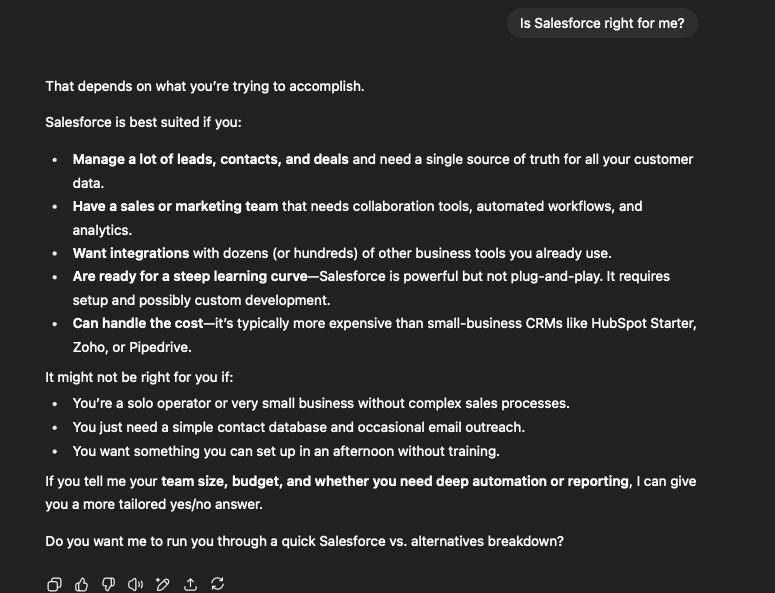Regenerate the response with the refresh icon
775x593 pixels.
pos(217,584)
